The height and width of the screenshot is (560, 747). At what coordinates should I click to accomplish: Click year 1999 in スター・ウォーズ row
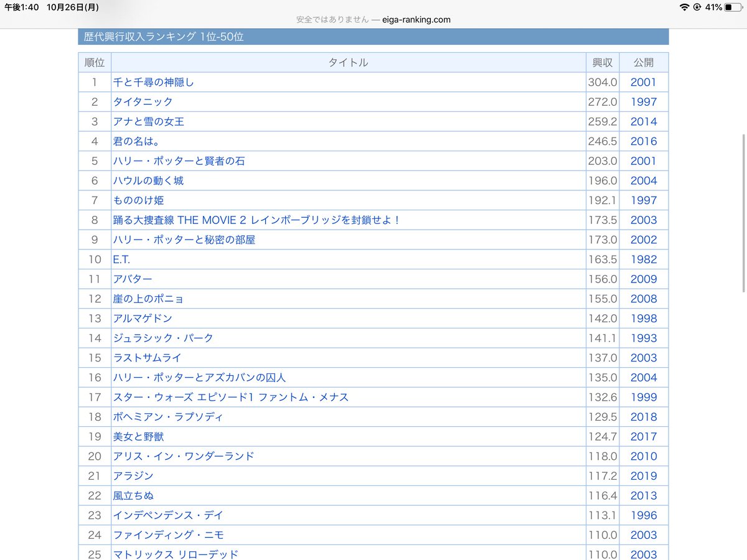click(x=644, y=397)
